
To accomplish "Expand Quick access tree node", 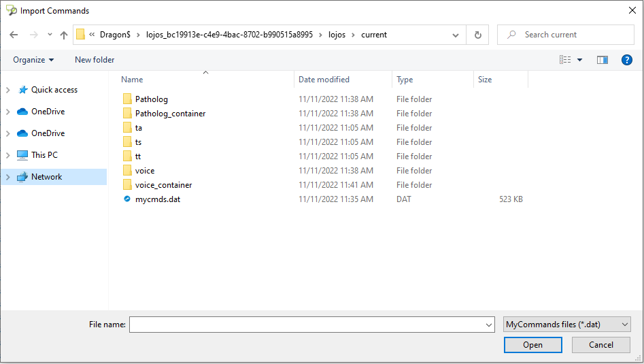I will 7,90.
